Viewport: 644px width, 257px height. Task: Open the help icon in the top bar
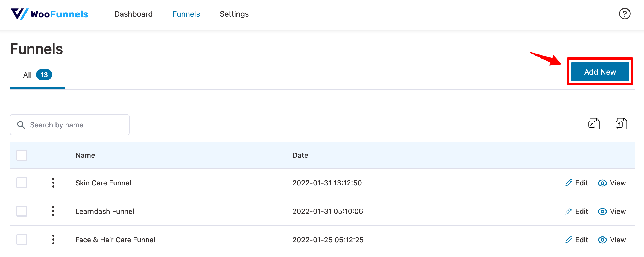(625, 14)
